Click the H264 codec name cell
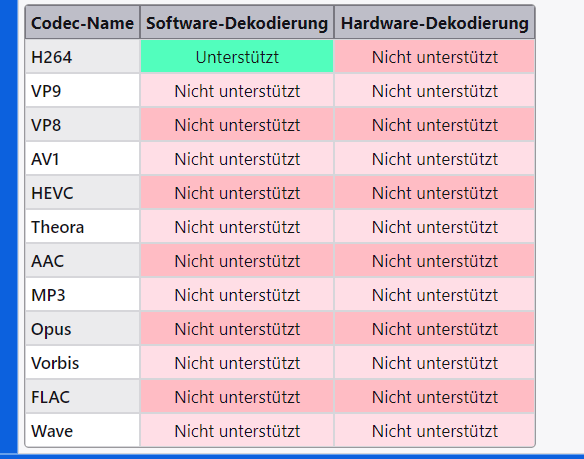Screen dimensions: 584x459 coord(82,57)
